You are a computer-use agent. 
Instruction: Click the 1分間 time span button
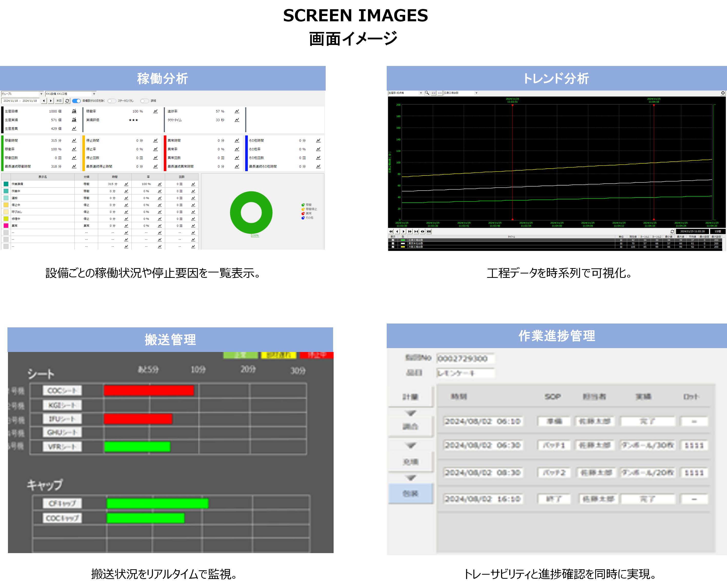coord(718,231)
